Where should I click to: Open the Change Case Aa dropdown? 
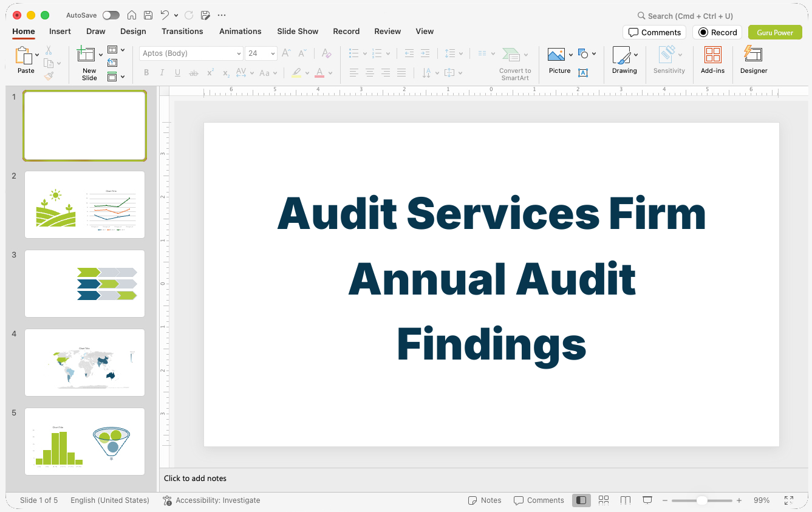pyautogui.click(x=268, y=73)
